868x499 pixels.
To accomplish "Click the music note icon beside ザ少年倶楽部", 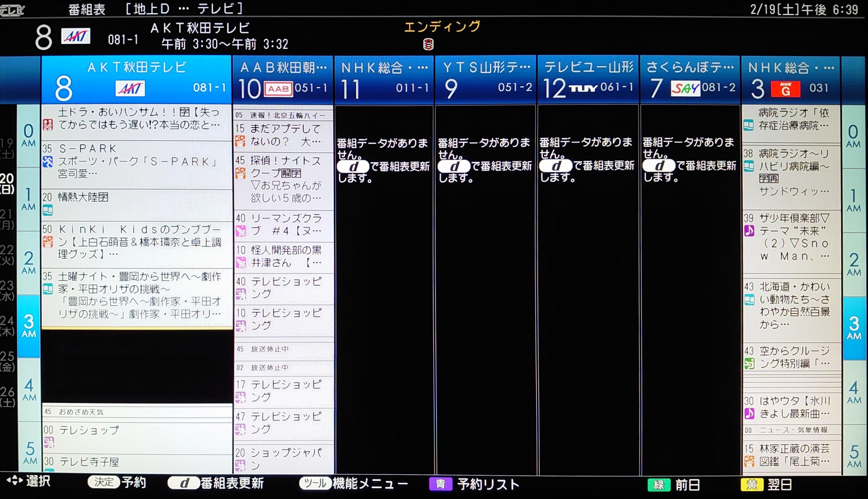I will coord(749,231).
